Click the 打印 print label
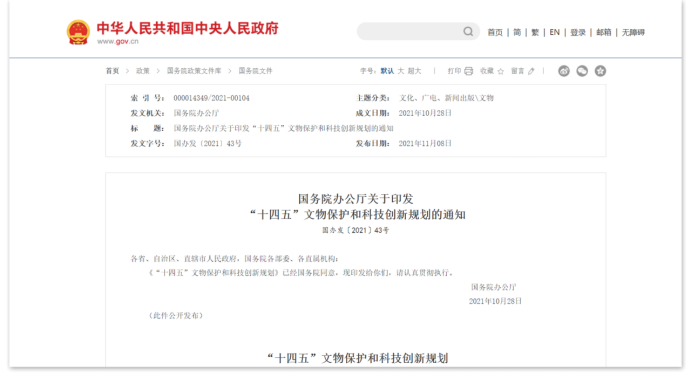 [x=454, y=71]
